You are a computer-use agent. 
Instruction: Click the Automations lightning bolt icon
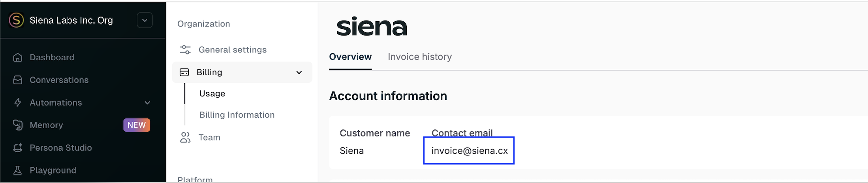17,103
